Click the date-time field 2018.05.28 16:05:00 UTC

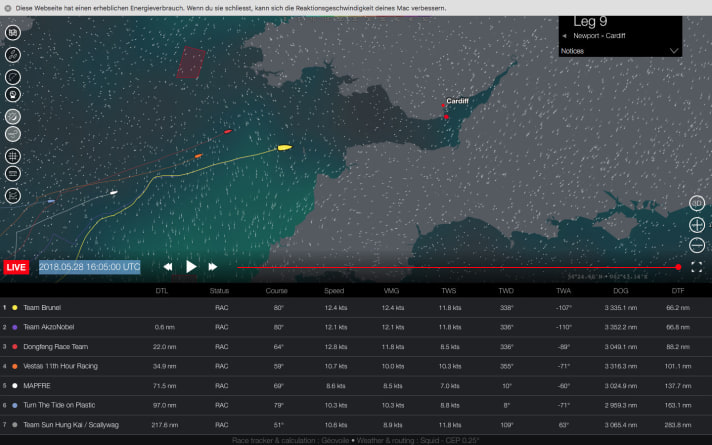(x=89, y=267)
